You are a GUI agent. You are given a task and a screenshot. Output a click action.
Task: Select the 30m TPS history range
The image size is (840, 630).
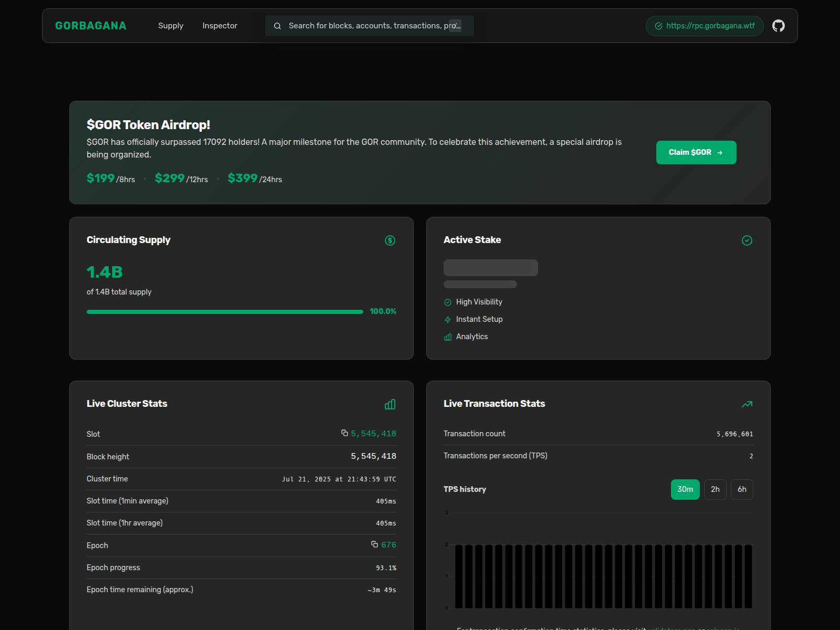pos(685,489)
